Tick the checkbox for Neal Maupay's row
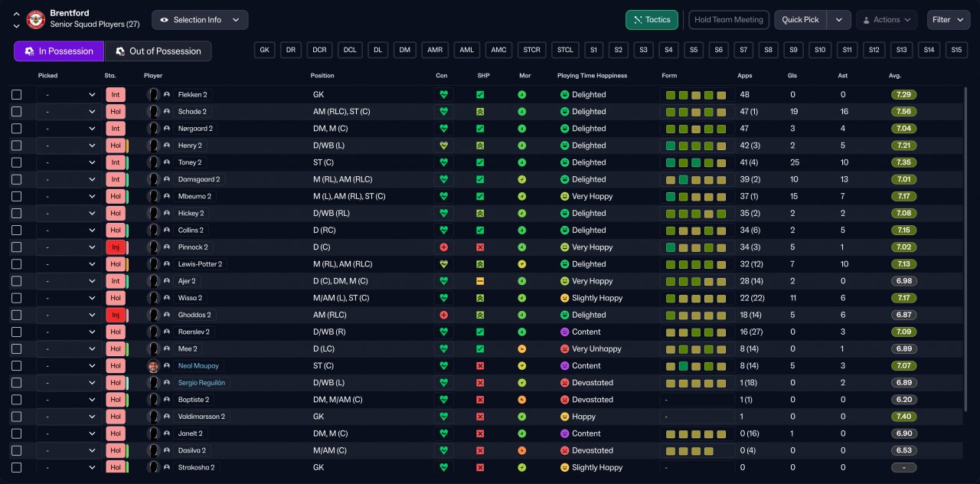Screen dimensions: 980x484 17,366
